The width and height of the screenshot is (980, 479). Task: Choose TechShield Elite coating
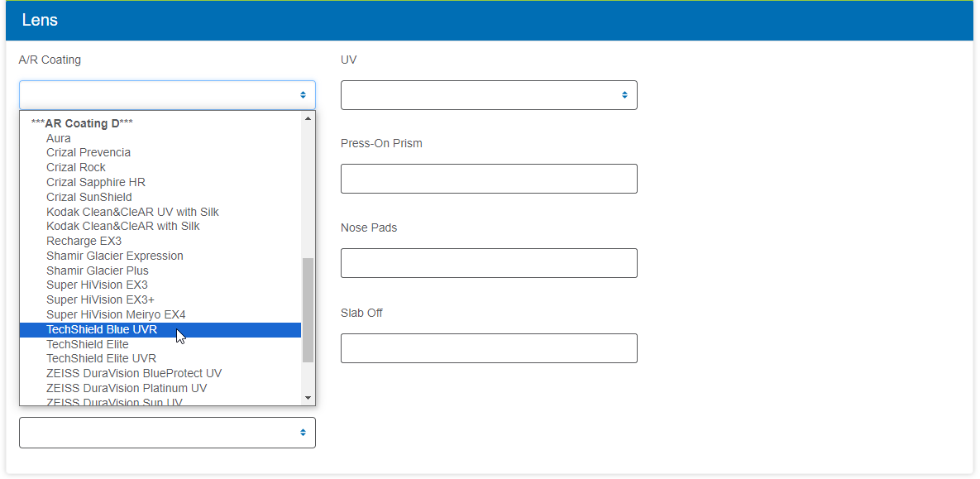click(x=160, y=344)
